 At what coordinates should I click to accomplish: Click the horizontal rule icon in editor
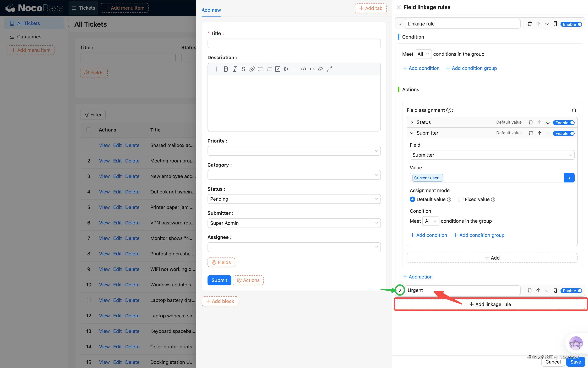[x=295, y=69]
